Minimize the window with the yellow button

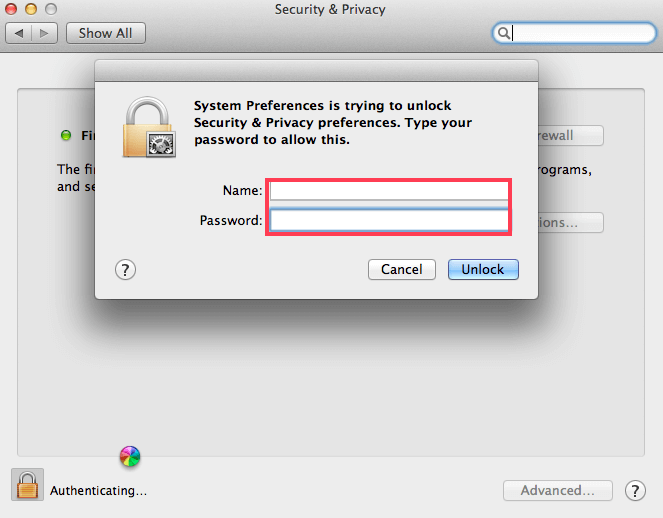(32, 9)
